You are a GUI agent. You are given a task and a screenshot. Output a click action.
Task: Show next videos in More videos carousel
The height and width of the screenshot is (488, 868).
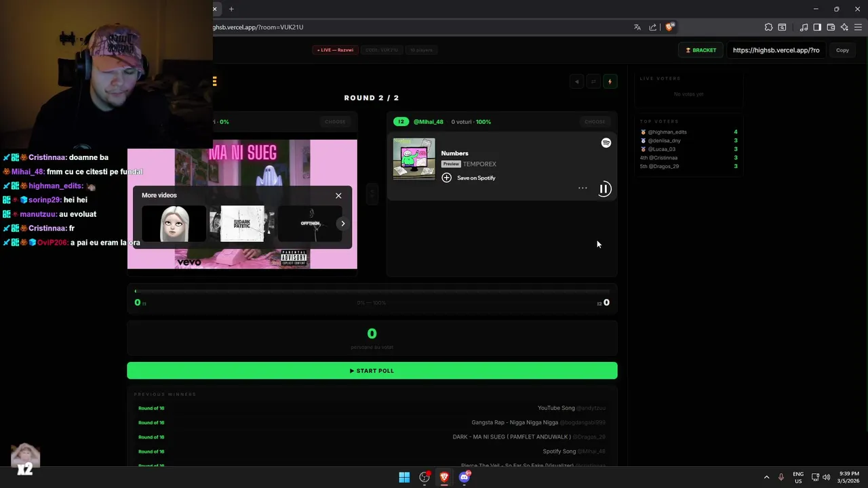343,224
